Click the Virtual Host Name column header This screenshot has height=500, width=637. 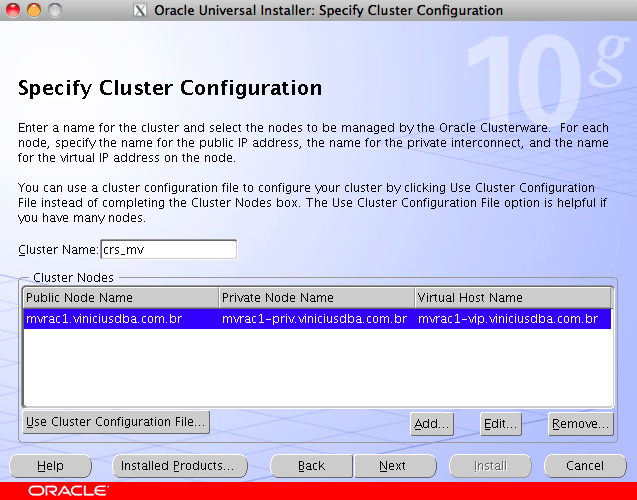click(512, 298)
